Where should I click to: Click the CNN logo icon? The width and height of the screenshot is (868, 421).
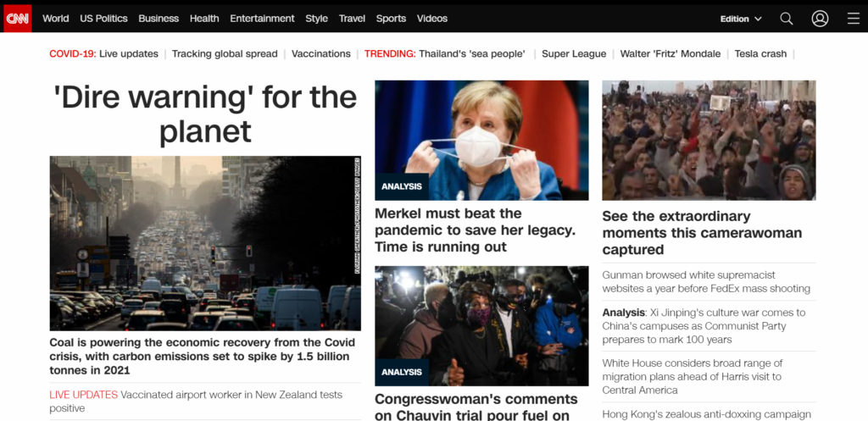tap(18, 19)
